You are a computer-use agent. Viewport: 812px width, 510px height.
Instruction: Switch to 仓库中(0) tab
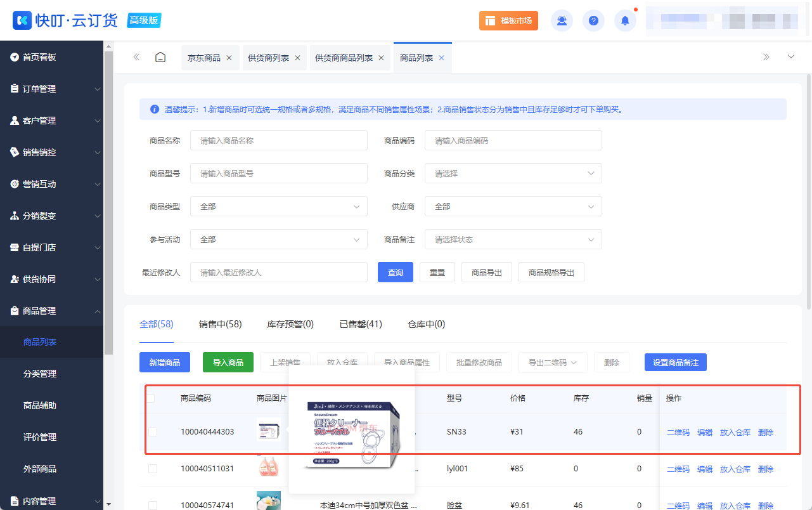pyautogui.click(x=427, y=324)
